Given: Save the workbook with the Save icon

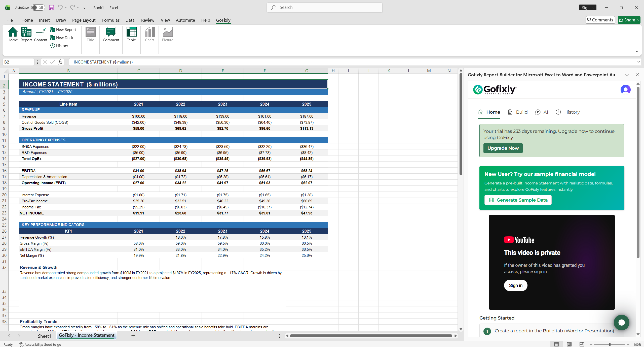Looking at the screenshot, I should (x=52, y=8).
